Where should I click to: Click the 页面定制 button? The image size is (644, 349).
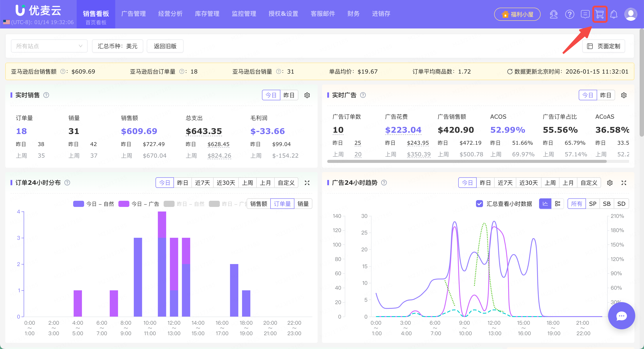pos(604,46)
